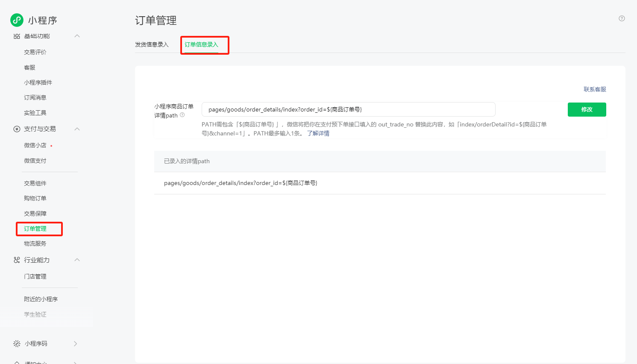
Task: Open 交易评价 in the sidebar
Action: (35, 52)
